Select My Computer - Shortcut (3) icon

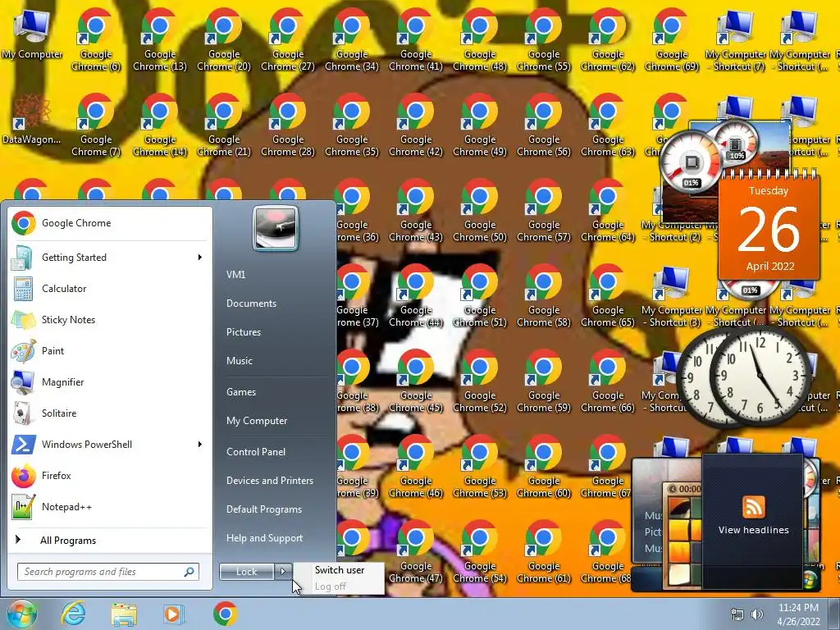coord(672,295)
